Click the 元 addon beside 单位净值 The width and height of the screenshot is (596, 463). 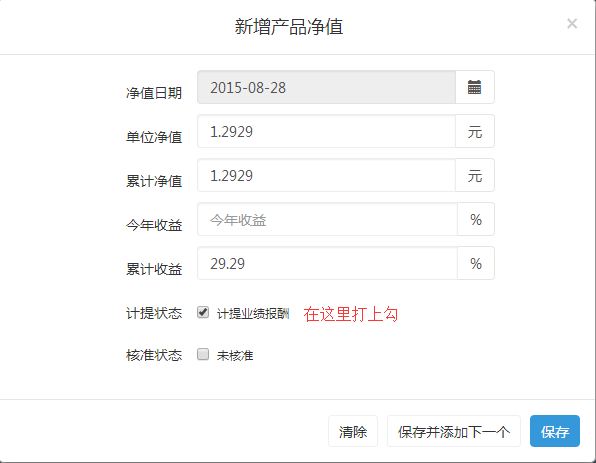[x=475, y=131]
